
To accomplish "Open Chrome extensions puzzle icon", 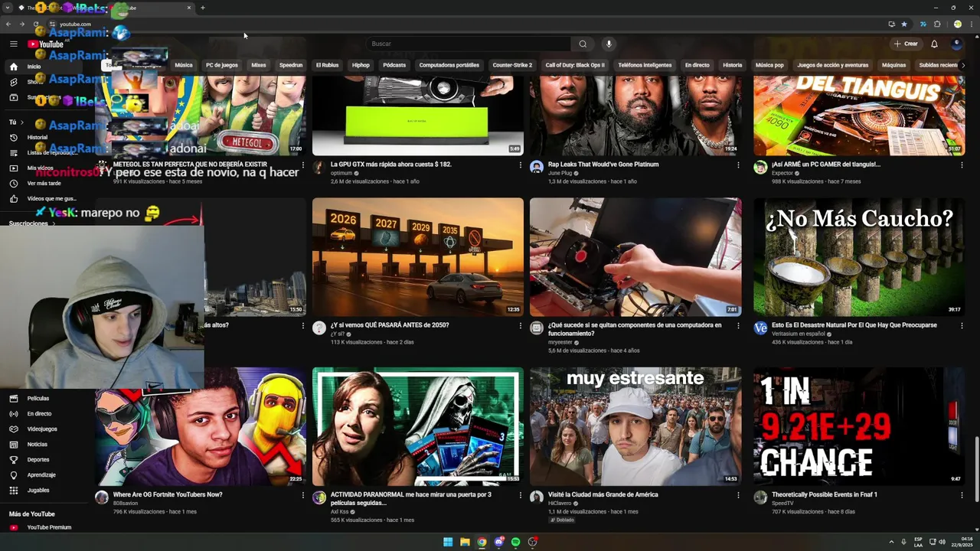I will click(x=937, y=24).
